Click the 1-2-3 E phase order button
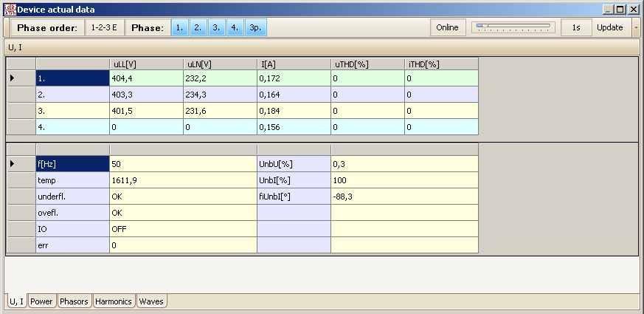Viewport: 644px width, 314px height. [104, 27]
